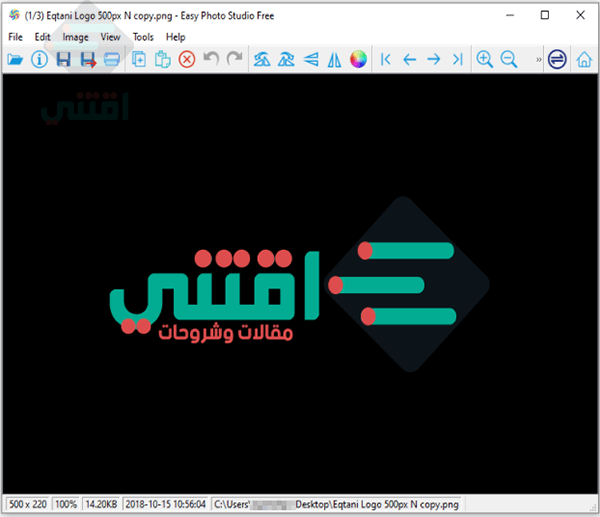This screenshot has height=517, width=600.
Task: Go to previous image arrow
Action: (409, 59)
